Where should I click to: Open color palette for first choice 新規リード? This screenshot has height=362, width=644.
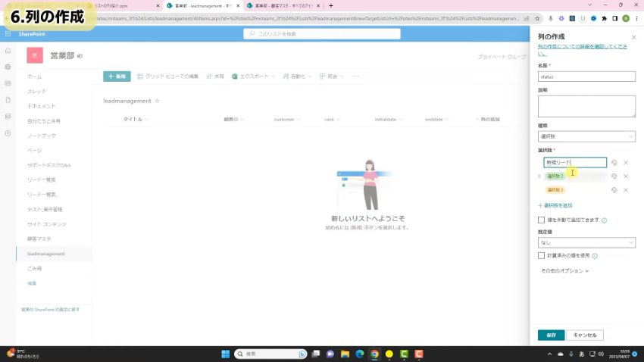pos(614,162)
